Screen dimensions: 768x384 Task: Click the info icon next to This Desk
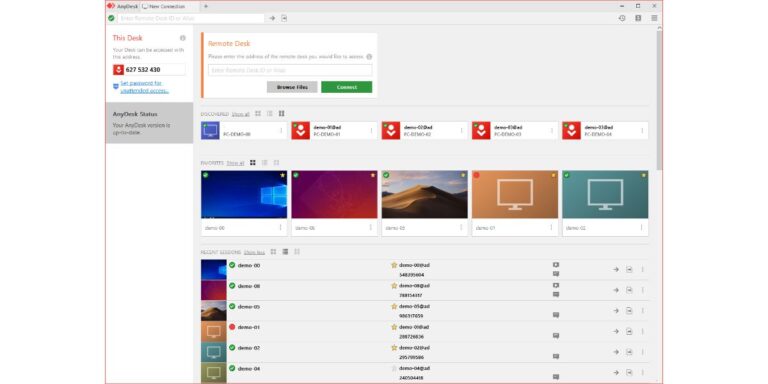[183, 38]
